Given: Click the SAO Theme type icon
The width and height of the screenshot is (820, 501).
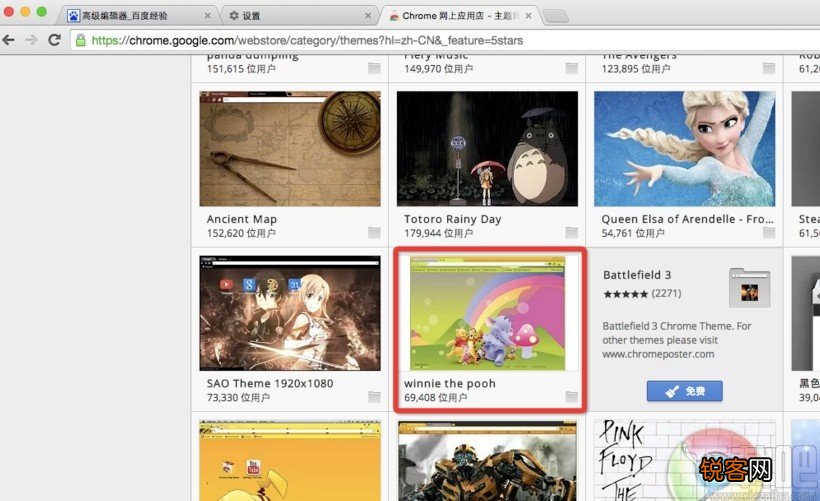Looking at the screenshot, I should coord(374,397).
